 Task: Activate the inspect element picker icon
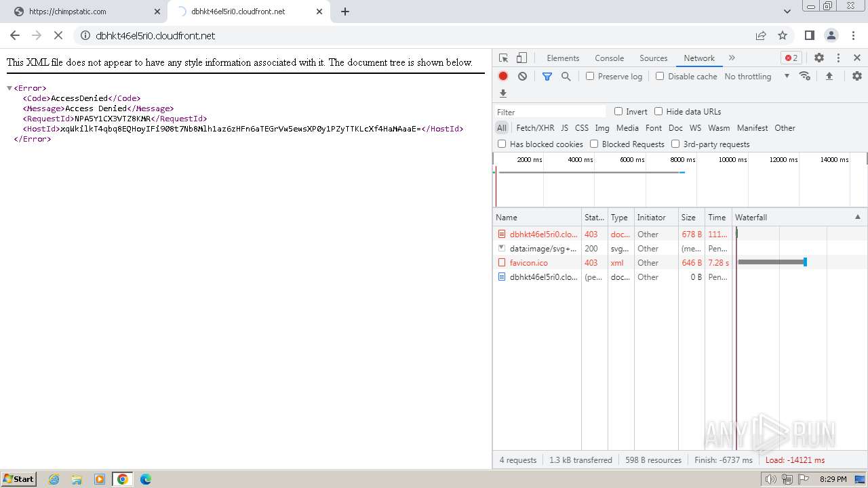tap(503, 58)
